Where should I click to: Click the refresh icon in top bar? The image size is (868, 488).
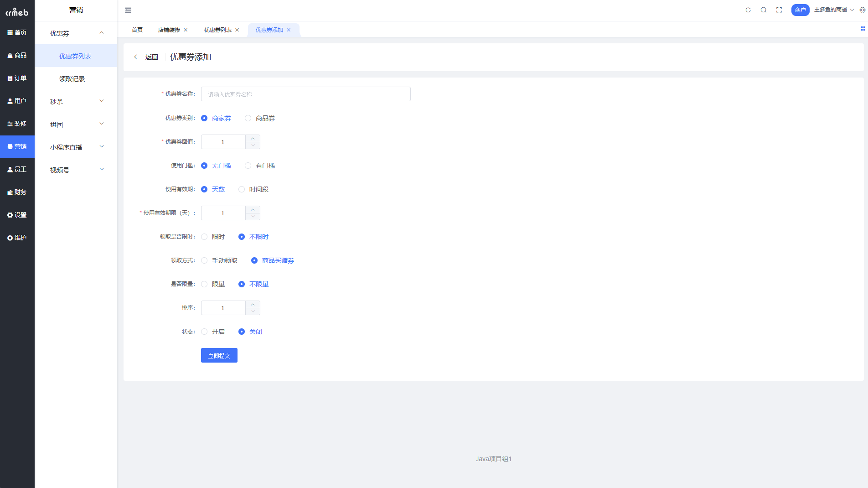point(748,10)
